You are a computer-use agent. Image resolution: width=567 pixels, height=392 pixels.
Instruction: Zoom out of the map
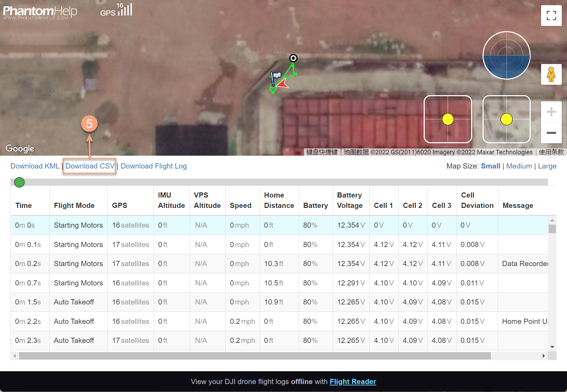pos(551,133)
